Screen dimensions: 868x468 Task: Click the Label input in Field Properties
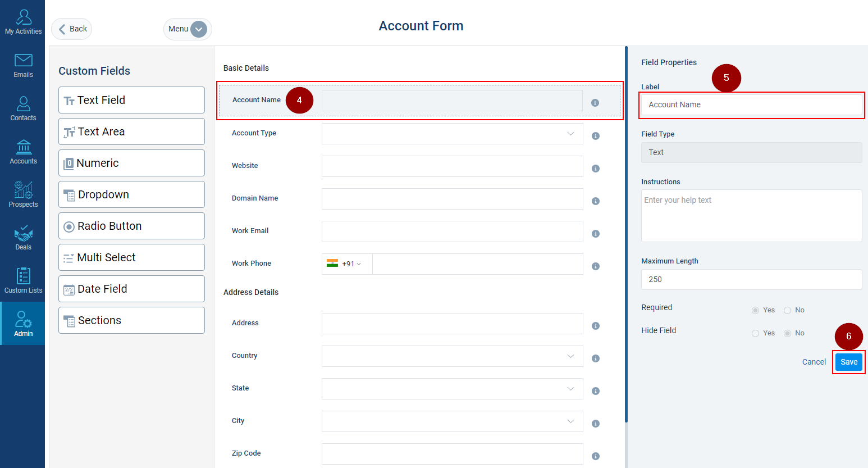[751, 105]
